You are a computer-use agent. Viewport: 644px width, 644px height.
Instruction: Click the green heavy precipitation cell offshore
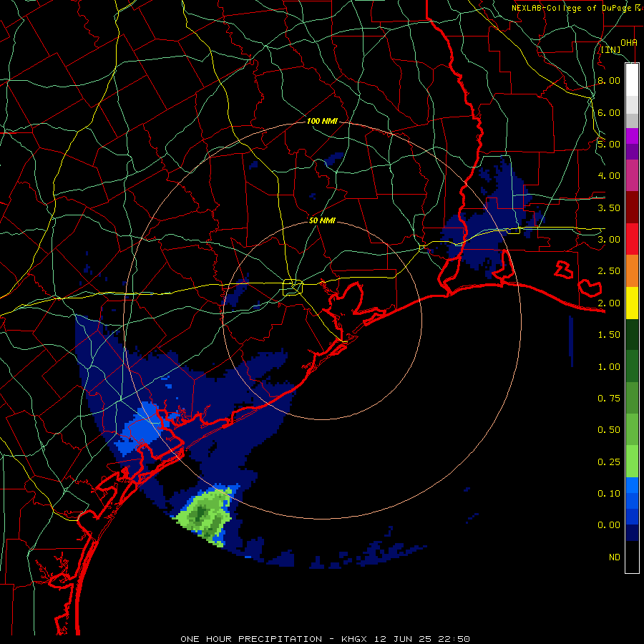click(205, 515)
